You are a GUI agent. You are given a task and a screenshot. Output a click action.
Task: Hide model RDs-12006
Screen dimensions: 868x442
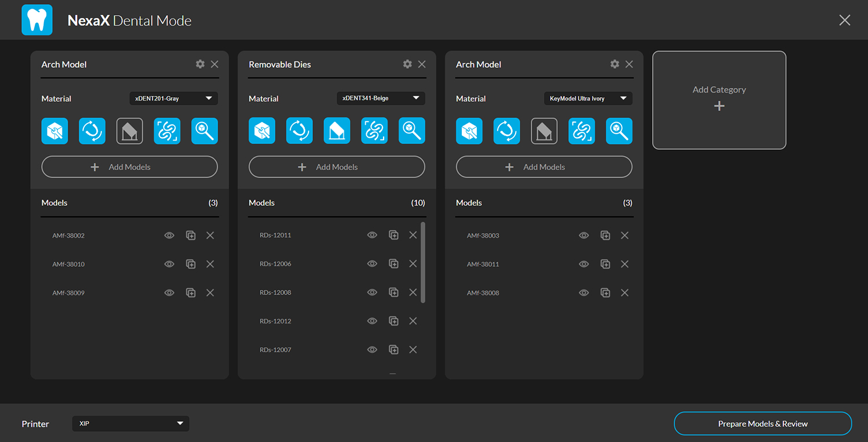coord(372,264)
